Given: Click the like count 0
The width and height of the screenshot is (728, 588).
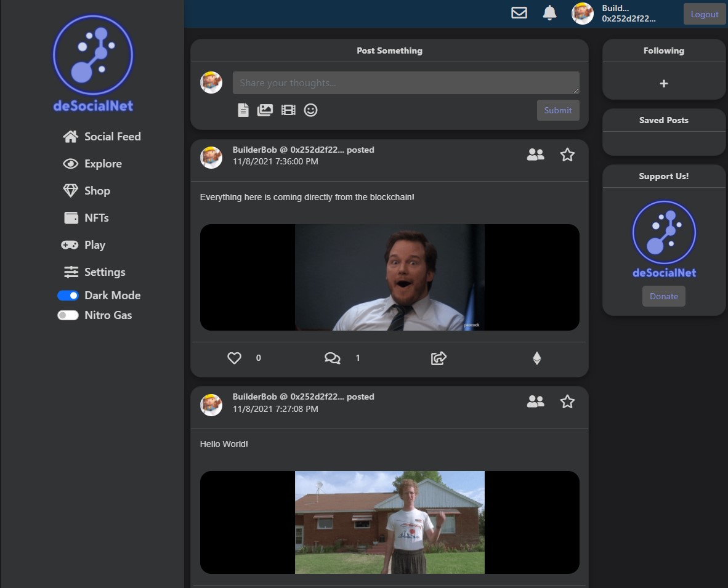Looking at the screenshot, I should tap(259, 358).
